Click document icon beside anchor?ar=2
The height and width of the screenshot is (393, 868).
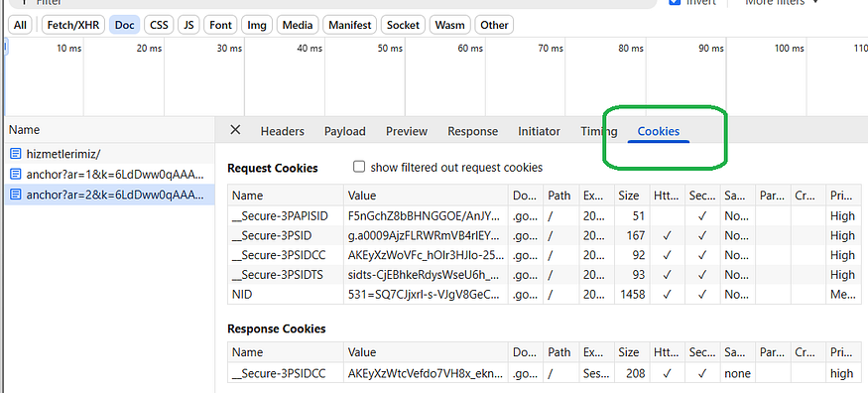coord(16,195)
